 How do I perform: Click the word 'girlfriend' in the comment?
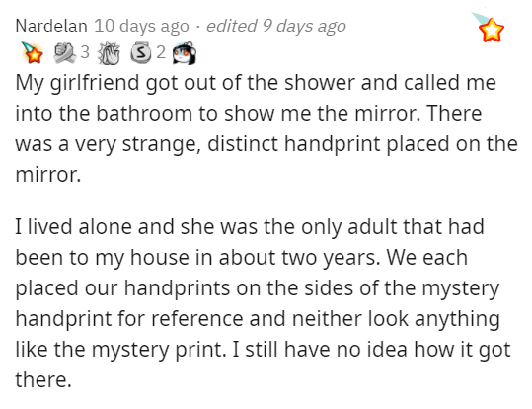(95, 83)
